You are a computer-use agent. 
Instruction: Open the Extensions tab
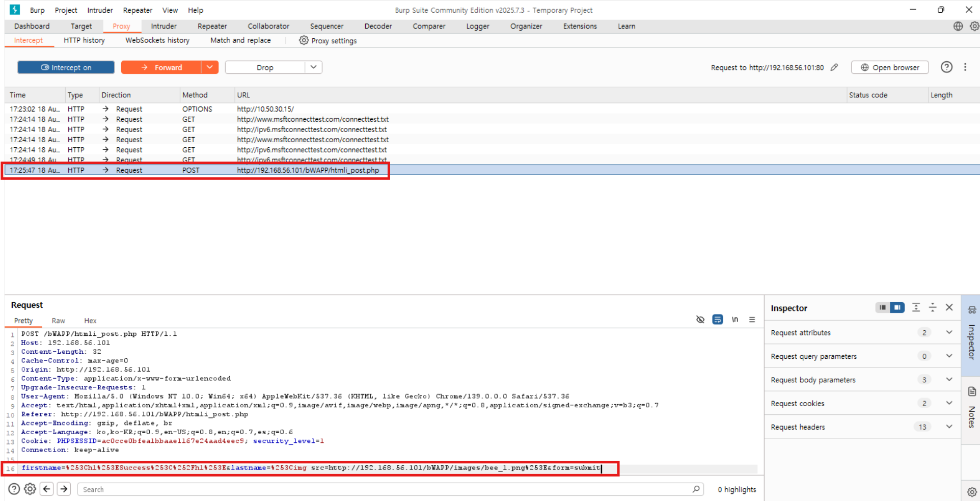pos(580,26)
